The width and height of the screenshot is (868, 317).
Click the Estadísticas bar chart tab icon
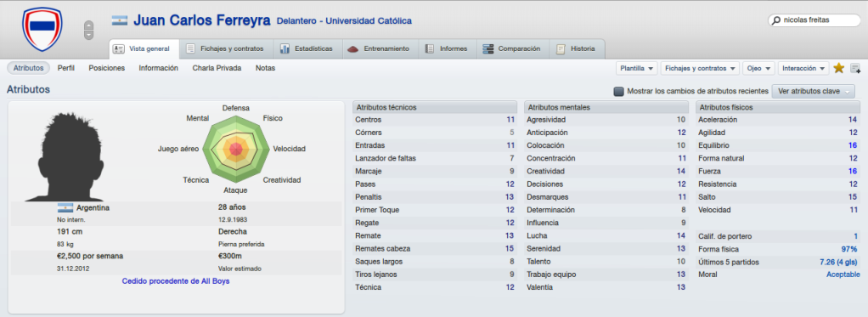click(x=285, y=48)
